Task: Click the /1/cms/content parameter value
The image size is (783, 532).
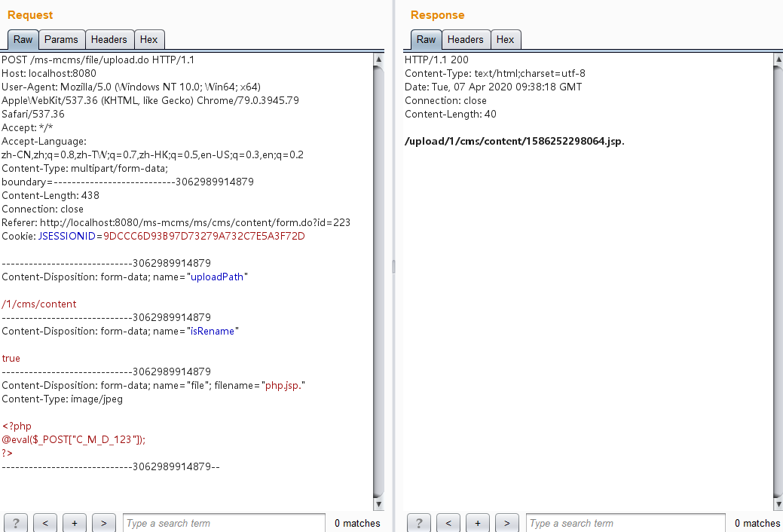Action: coord(39,304)
